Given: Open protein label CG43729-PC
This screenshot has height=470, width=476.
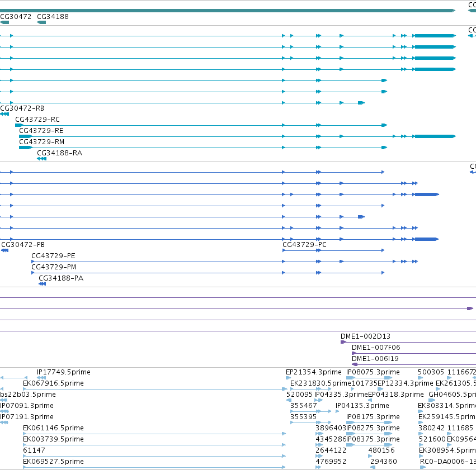Looking at the screenshot, I should click(x=304, y=245).
